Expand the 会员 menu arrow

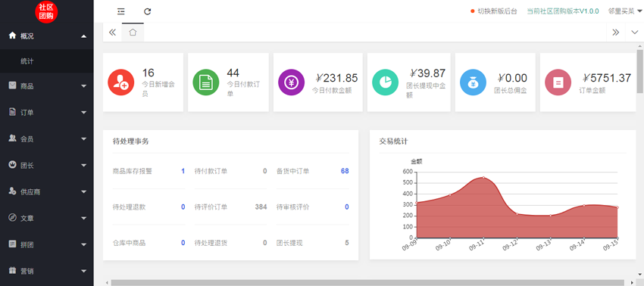pos(84,139)
